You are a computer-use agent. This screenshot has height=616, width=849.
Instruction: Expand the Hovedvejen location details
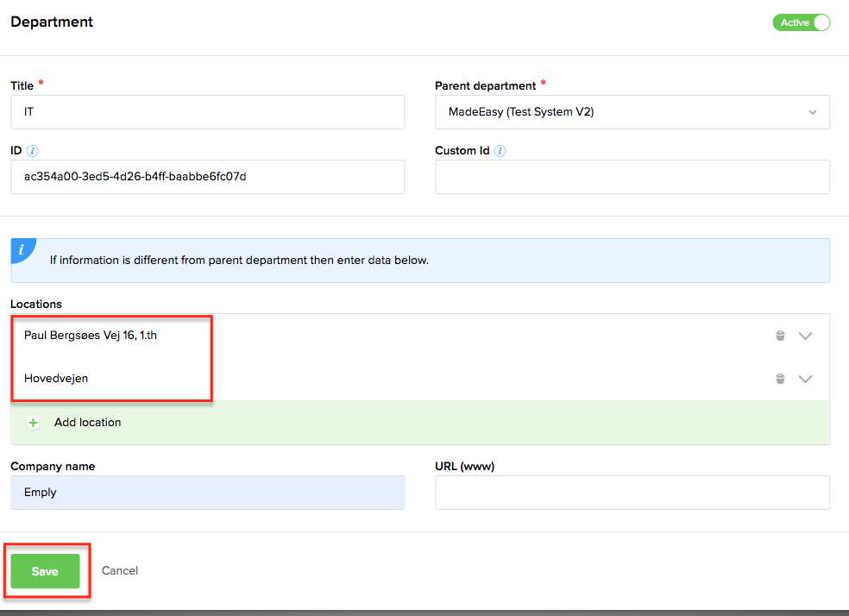click(x=805, y=379)
